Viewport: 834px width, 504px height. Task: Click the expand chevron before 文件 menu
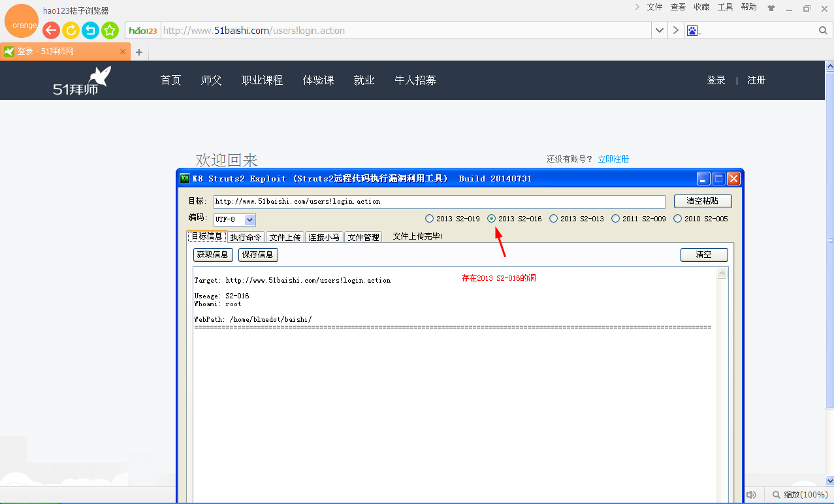(637, 7)
